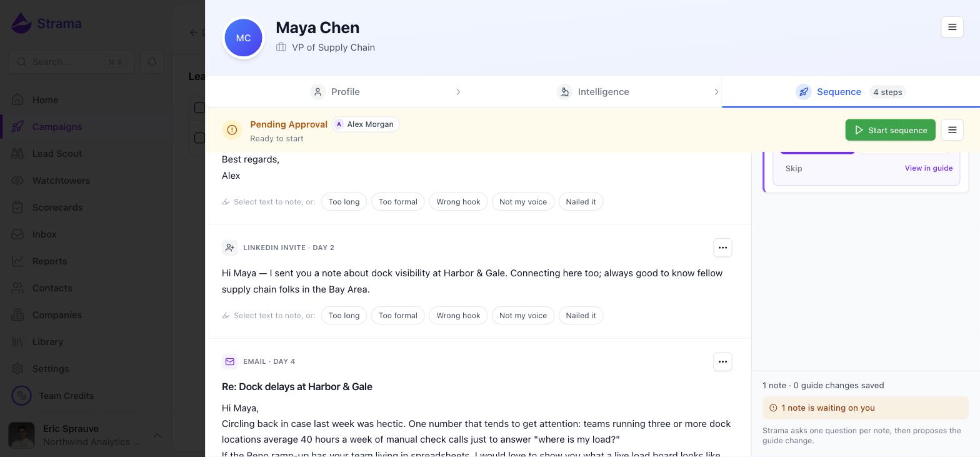Click the Contacts people icon

(17, 288)
